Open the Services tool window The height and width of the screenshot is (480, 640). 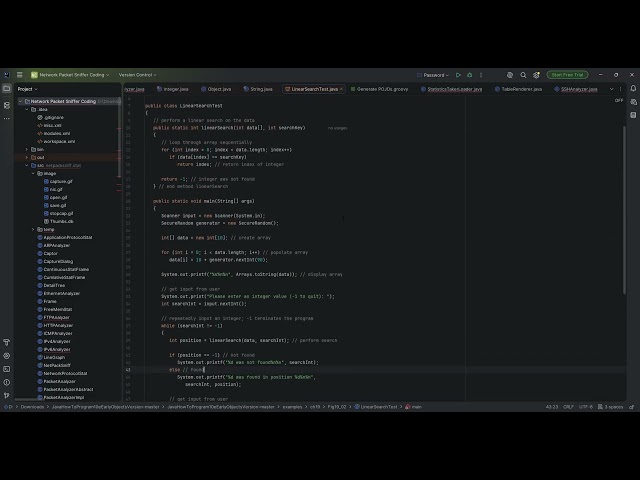coord(7,356)
